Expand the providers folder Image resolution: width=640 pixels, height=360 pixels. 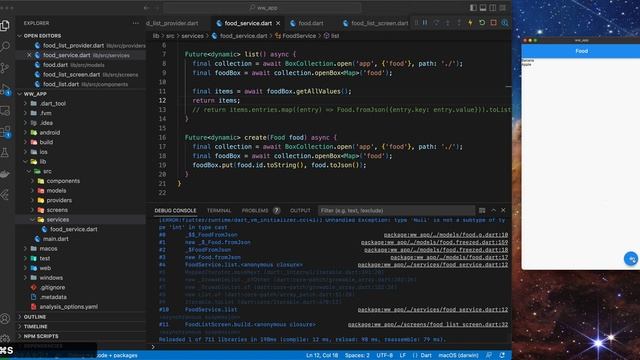59,200
